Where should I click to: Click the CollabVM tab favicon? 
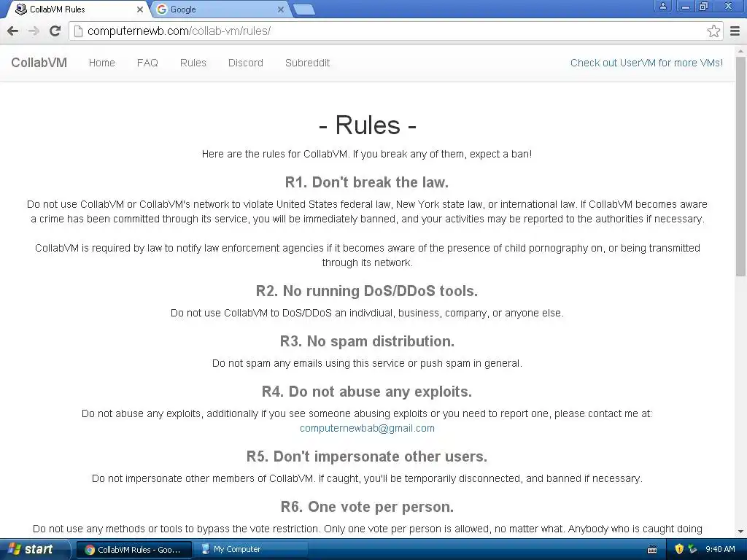(21, 9)
